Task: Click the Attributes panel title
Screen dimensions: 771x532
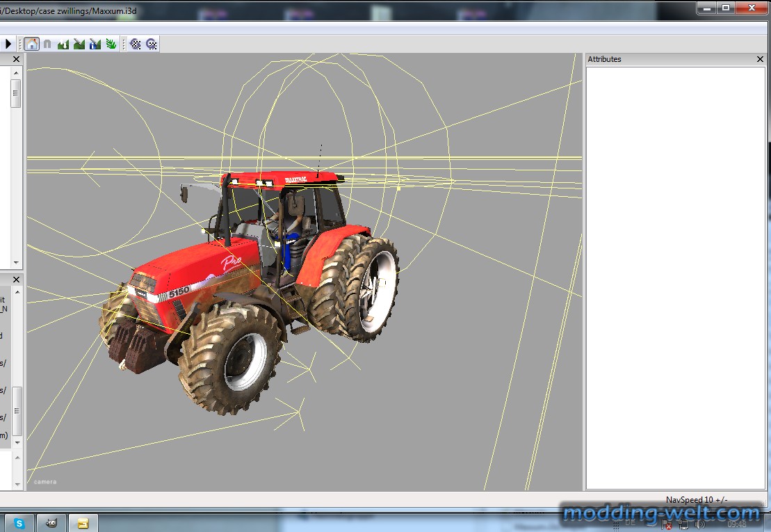Action: tap(604, 59)
